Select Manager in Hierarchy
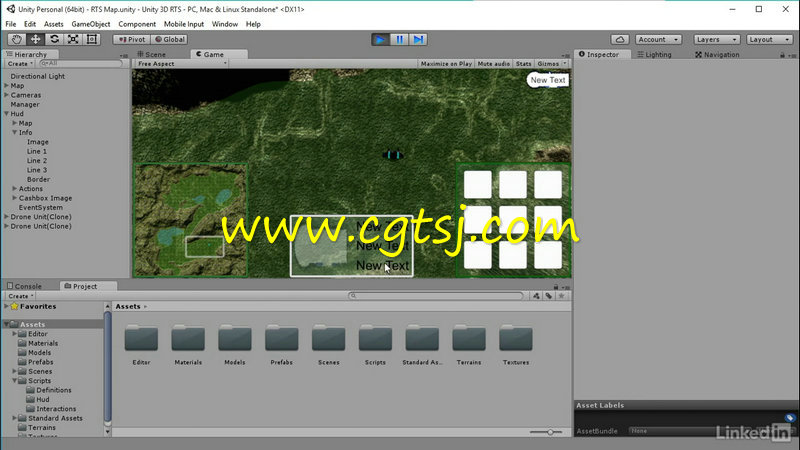800x450 pixels. pos(25,104)
